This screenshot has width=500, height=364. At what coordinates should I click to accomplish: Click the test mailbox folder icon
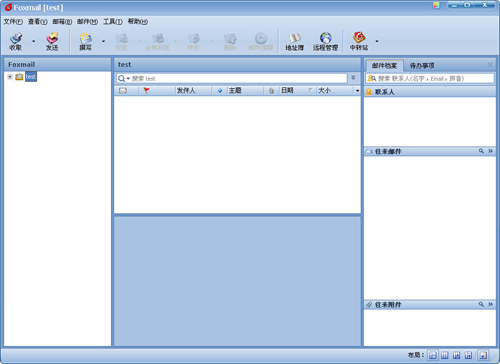19,77
